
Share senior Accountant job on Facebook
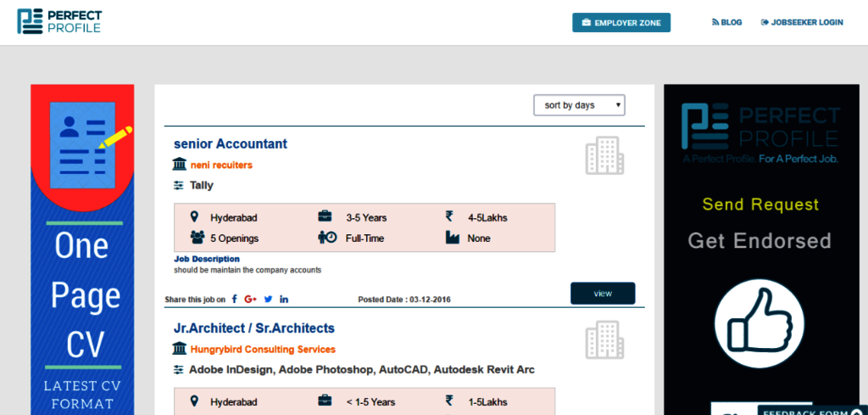click(234, 300)
